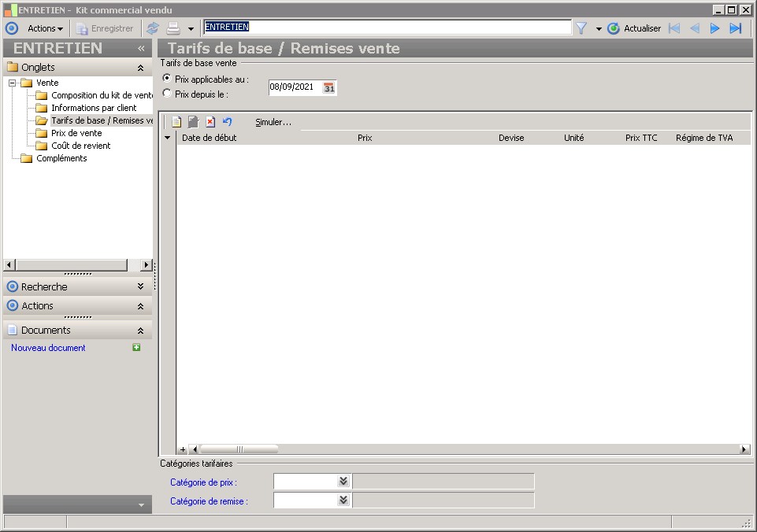
Task: Click the bottom panel options arrow
Action: (x=141, y=505)
